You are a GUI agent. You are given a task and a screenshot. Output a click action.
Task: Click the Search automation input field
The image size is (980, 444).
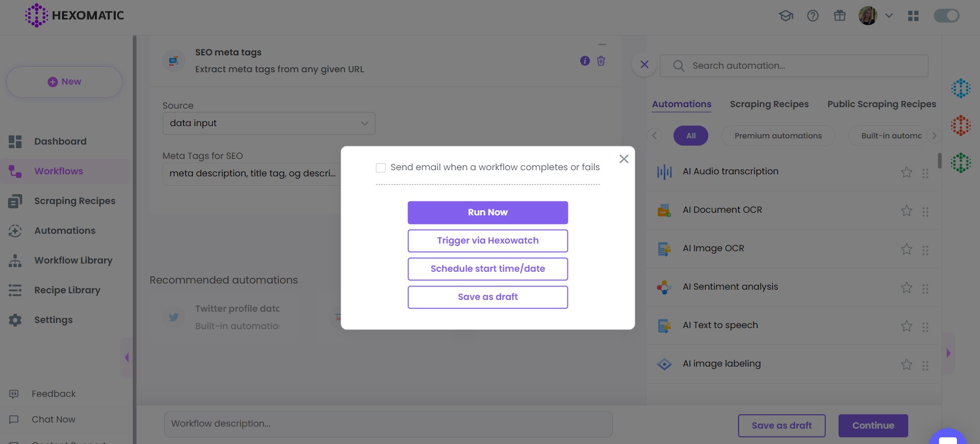point(793,66)
